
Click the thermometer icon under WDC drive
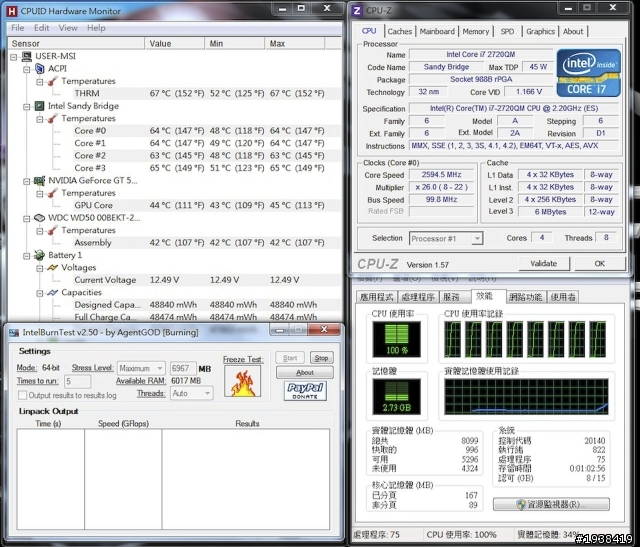click(x=53, y=230)
